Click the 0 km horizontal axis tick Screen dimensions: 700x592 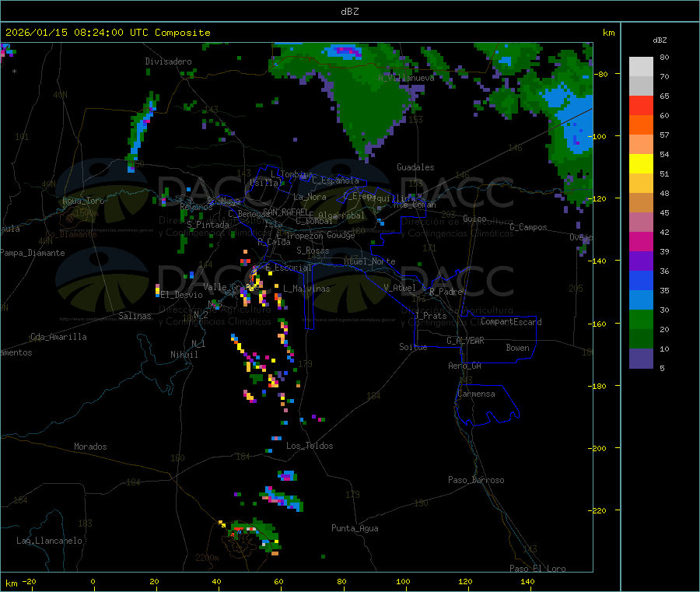(x=93, y=581)
